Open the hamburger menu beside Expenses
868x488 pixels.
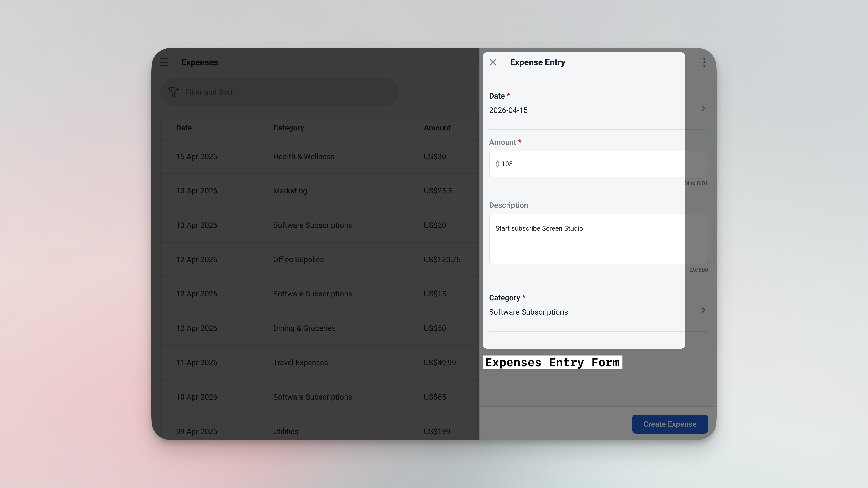click(x=164, y=62)
